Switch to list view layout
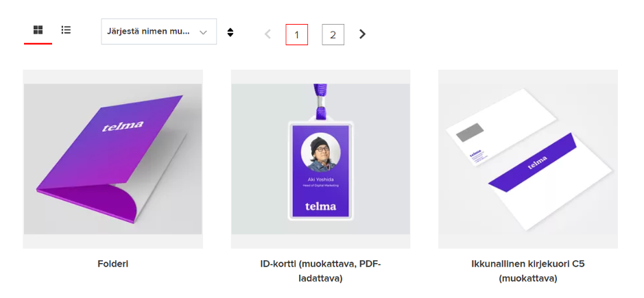The height and width of the screenshot is (298, 644). coord(66,30)
